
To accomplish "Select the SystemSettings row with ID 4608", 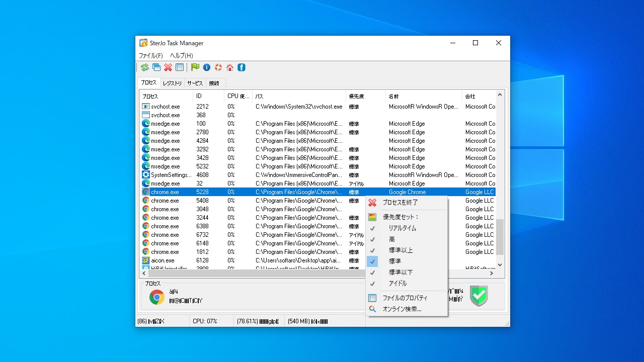I will point(318,175).
